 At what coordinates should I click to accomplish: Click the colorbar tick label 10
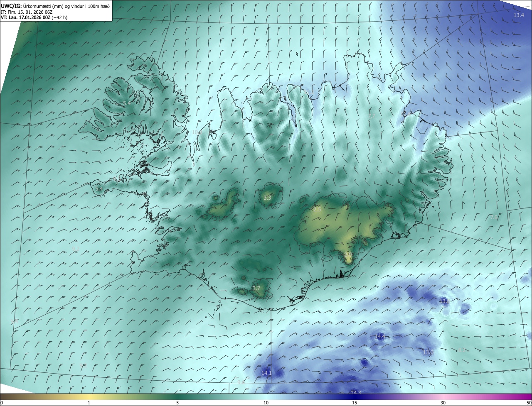(266, 403)
